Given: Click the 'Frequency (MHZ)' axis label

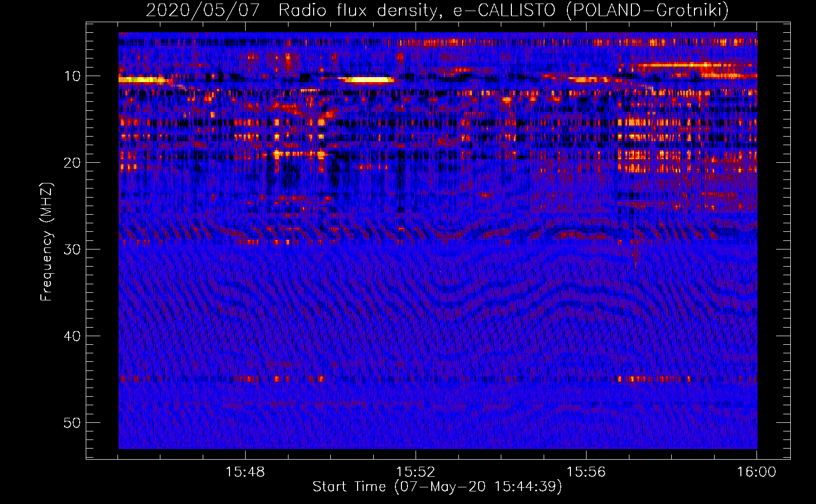Looking at the screenshot, I should coord(46,242).
